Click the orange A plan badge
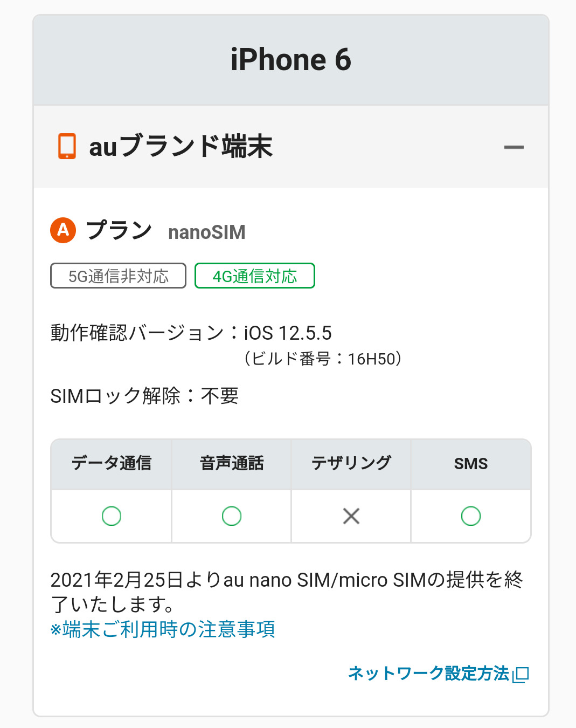The width and height of the screenshot is (576, 728). click(x=63, y=230)
